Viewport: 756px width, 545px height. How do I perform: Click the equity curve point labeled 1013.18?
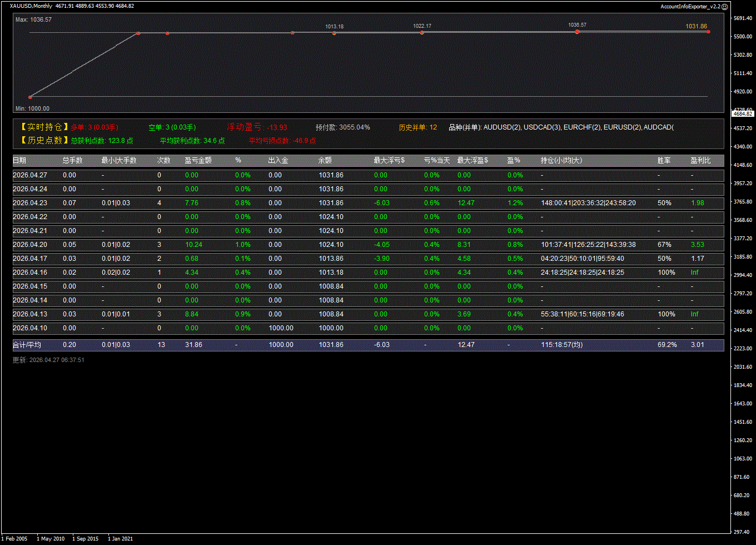point(334,33)
